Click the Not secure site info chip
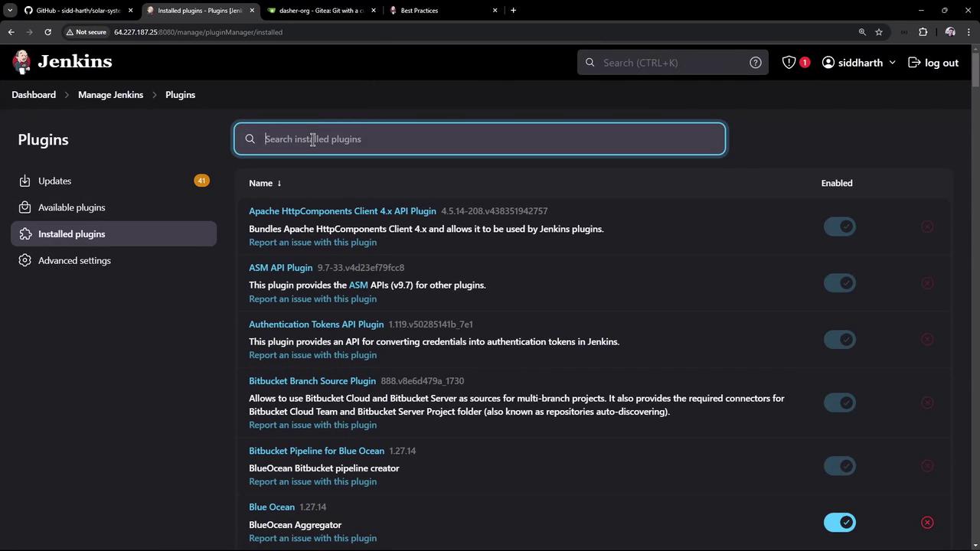980x551 pixels. click(x=86, y=32)
